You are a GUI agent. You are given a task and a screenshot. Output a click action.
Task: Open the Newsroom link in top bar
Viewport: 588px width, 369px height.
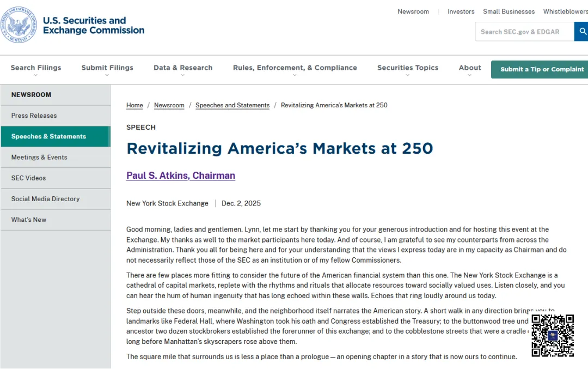point(413,11)
